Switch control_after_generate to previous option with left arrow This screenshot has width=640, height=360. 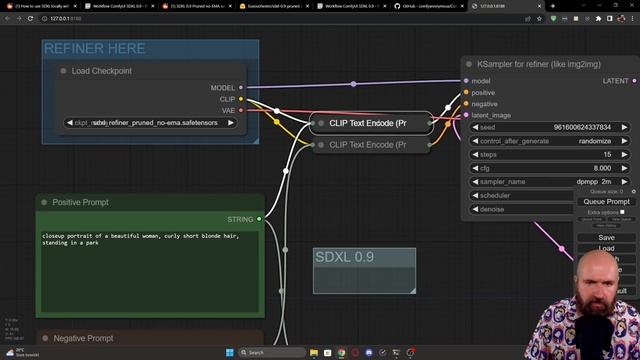(x=476, y=141)
